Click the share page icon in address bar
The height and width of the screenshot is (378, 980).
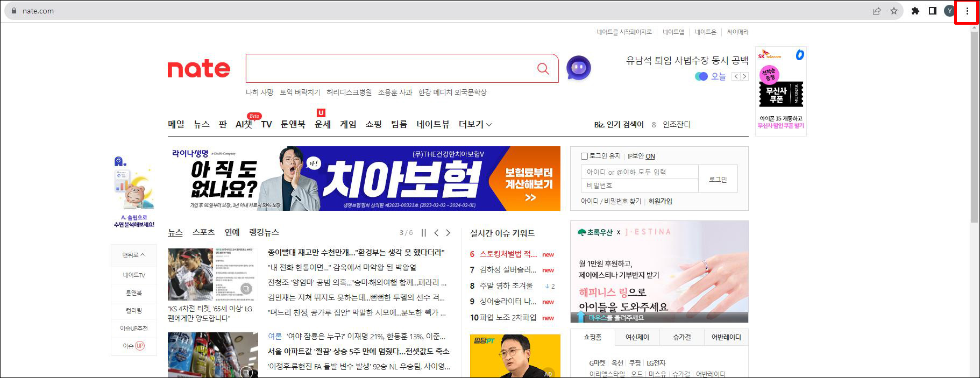pyautogui.click(x=877, y=11)
